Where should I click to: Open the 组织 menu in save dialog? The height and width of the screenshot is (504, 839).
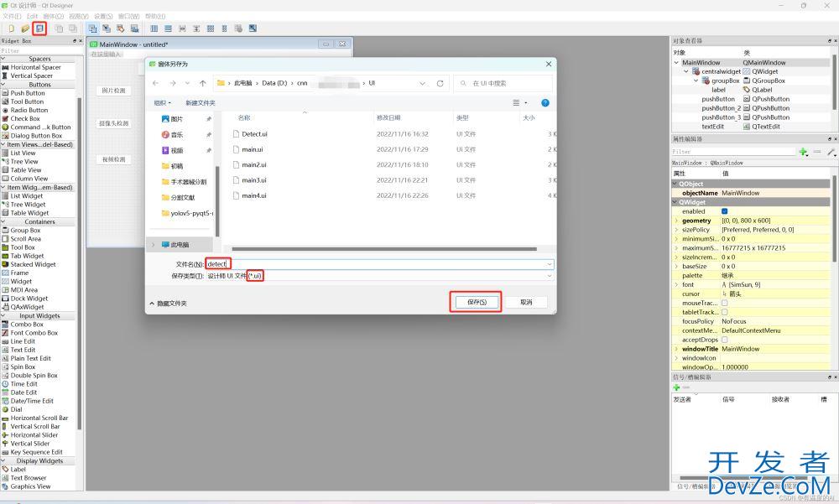point(163,102)
